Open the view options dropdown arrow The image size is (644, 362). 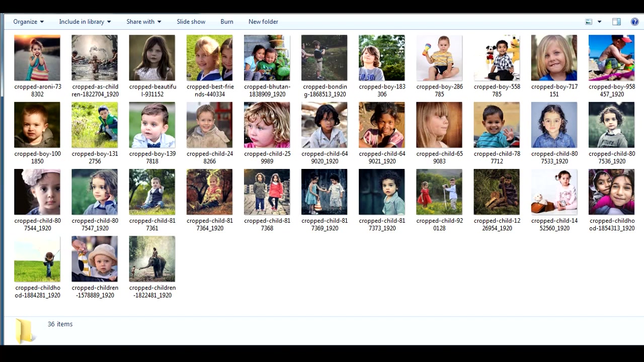(x=599, y=22)
